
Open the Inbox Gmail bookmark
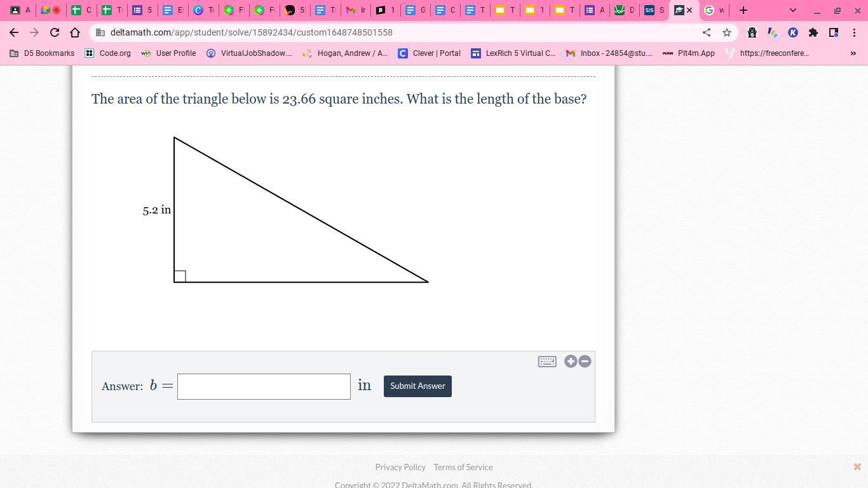pyautogui.click(x=609, y=53)
